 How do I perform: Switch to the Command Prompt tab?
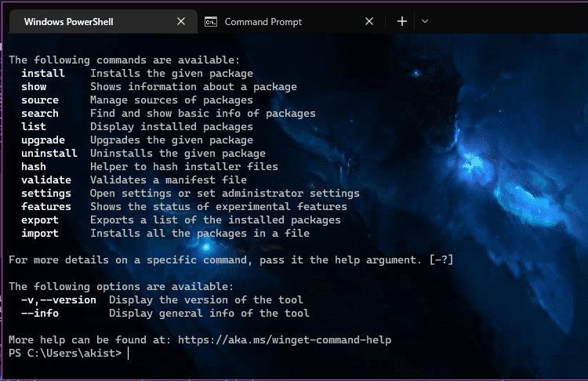coord(263,22)
